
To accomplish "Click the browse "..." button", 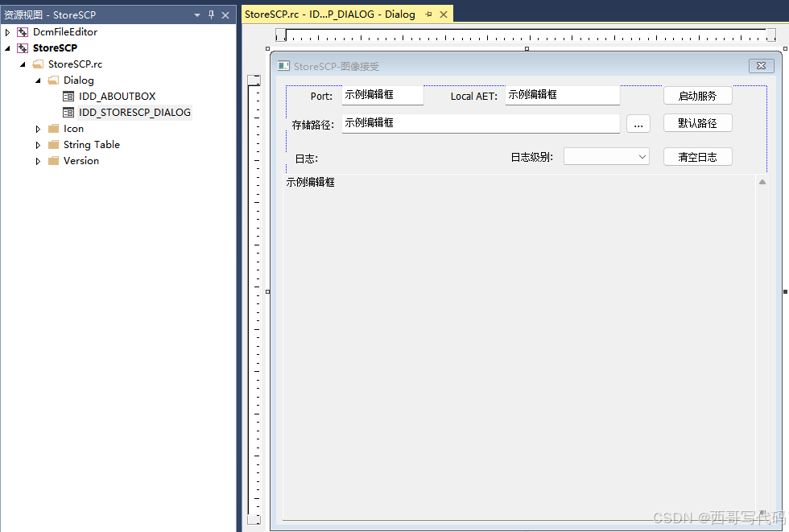I will pyautogui.click(x=638, y=124).
